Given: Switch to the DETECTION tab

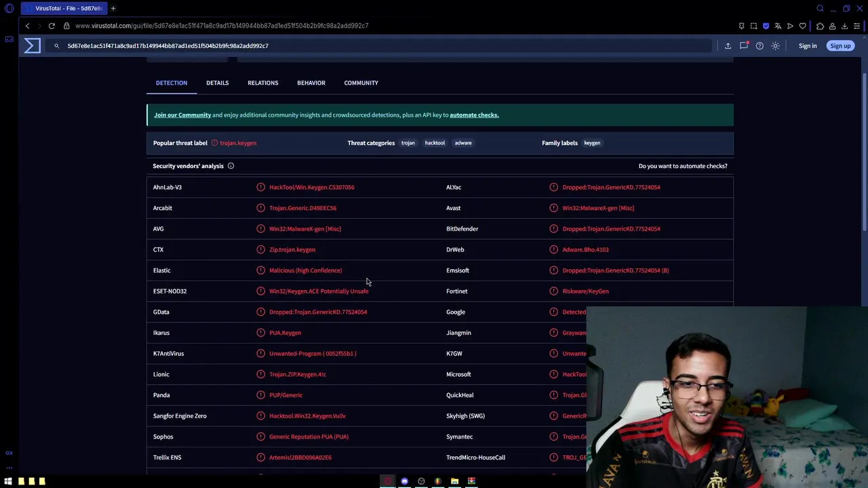Looking at the screenshot, I should pos(172,83).
